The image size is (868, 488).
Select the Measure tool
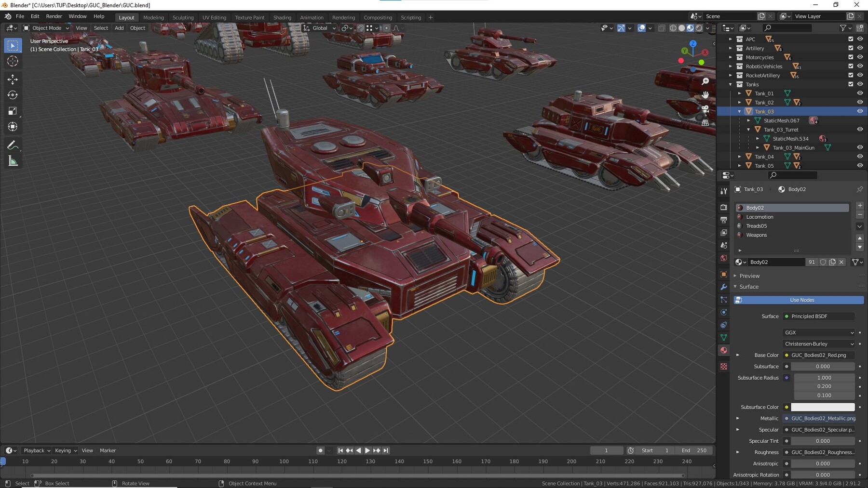[x=13, y=160]
